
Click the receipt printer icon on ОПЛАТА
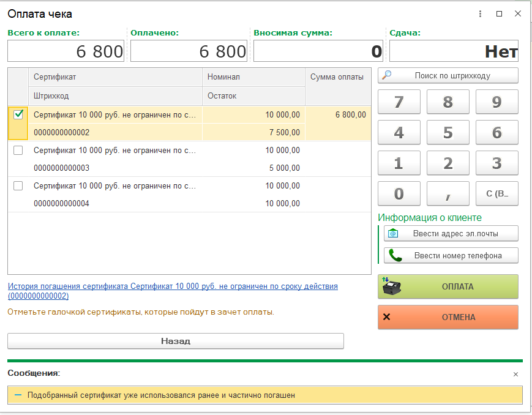pos(391,286)
